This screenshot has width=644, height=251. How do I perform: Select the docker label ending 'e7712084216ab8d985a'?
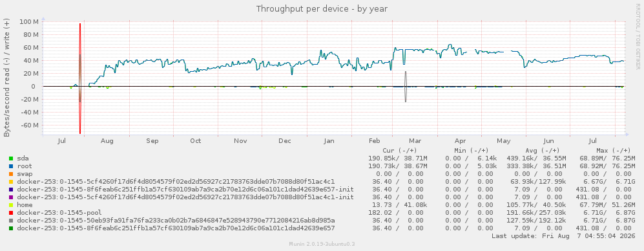(x=176, y=220)
